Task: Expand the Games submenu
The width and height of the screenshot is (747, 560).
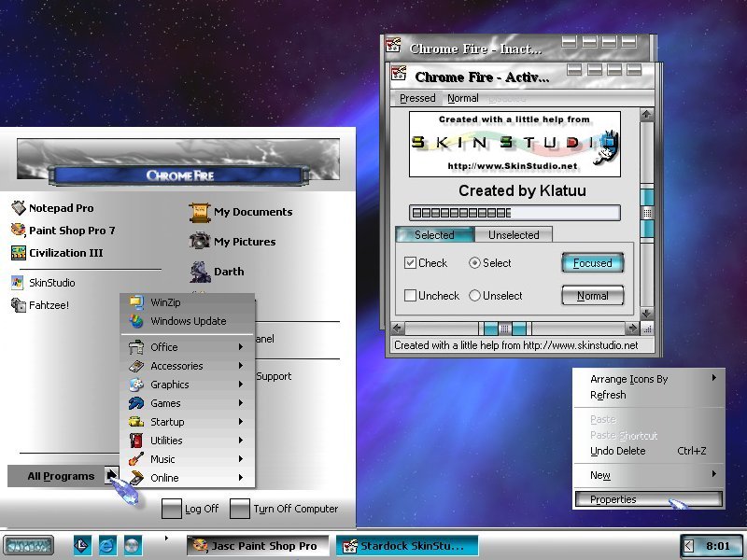Action: pyautogui.click(x=188, y=403)
